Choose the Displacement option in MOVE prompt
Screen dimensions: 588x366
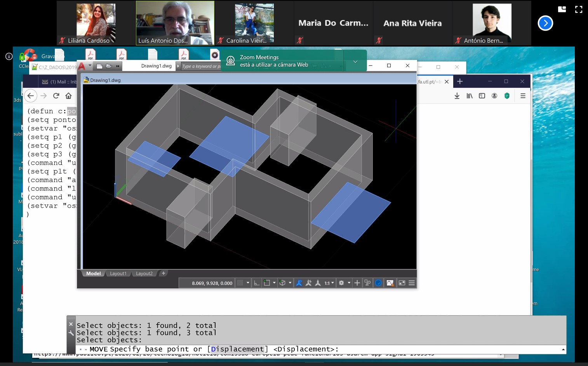[237, 349]
